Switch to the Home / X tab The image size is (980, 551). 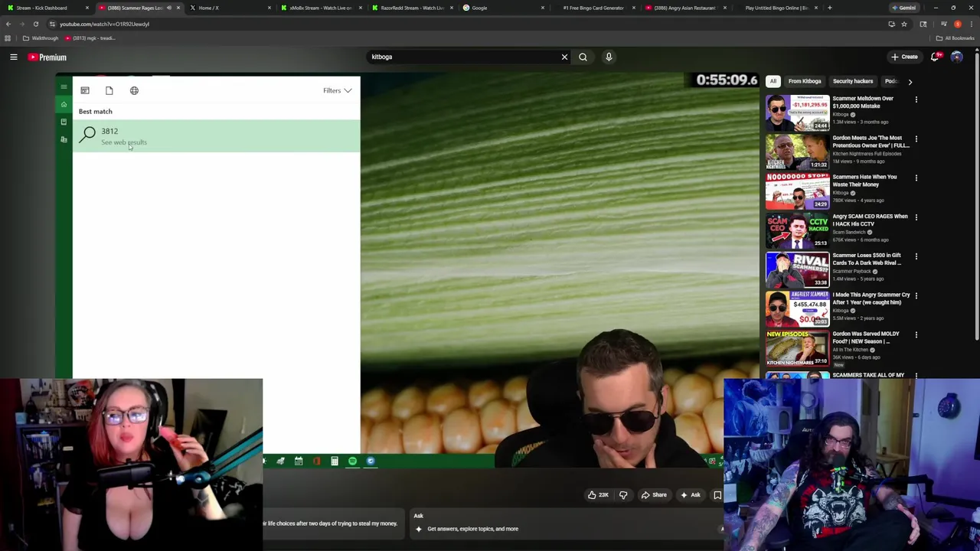[230, 8]
